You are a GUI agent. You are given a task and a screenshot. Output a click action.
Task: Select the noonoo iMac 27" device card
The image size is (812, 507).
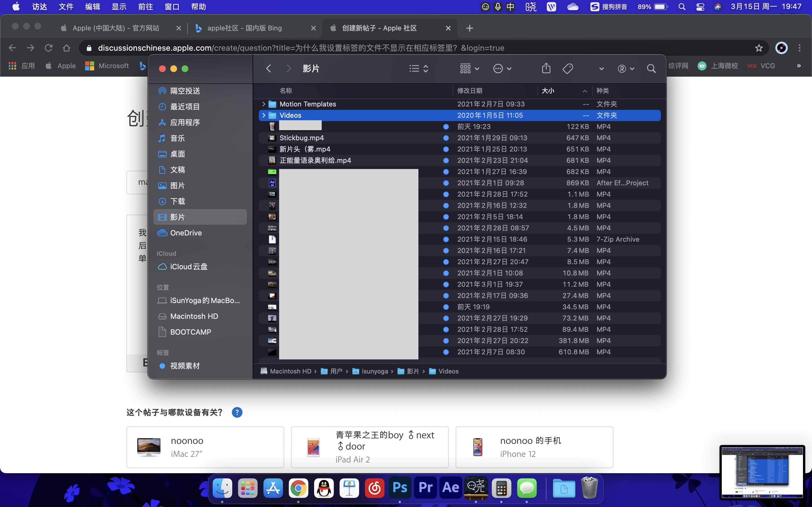pos(205,447)
